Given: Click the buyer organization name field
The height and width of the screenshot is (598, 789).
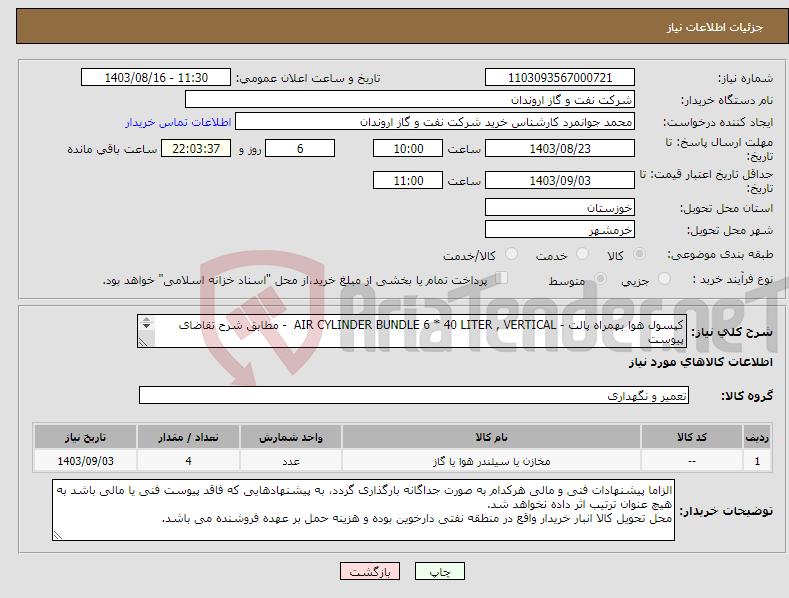Looking at the screenshot, I should coord(410,99).
